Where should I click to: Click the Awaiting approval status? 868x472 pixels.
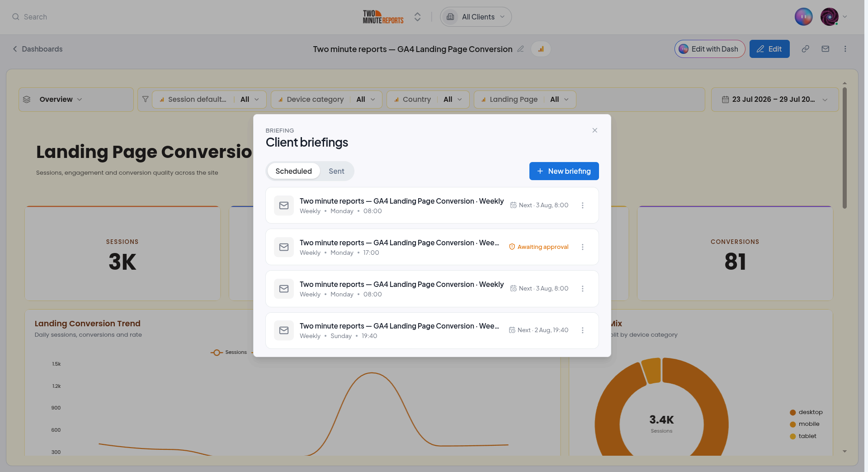(x=539, y=247)
